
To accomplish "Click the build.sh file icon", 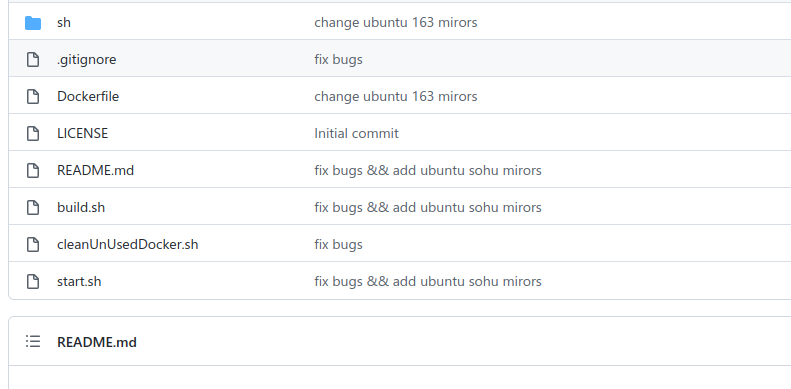I will (x=33, y=207).
